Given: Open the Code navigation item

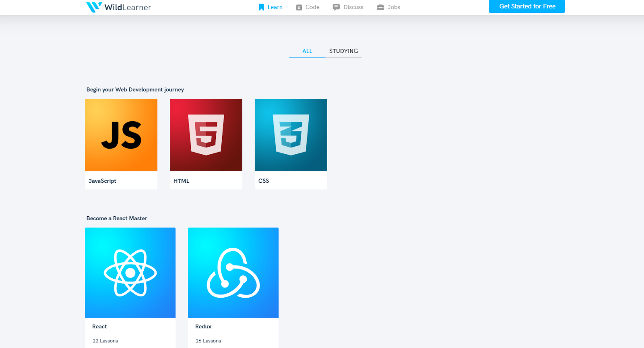Looking at the screenshot, I should 308,7.
